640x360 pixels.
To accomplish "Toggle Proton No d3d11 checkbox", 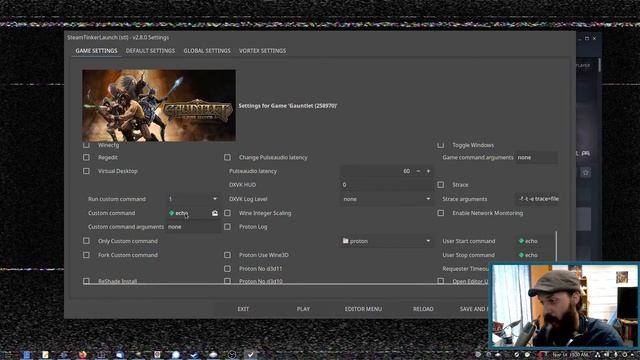I will (x=227, y=269).
